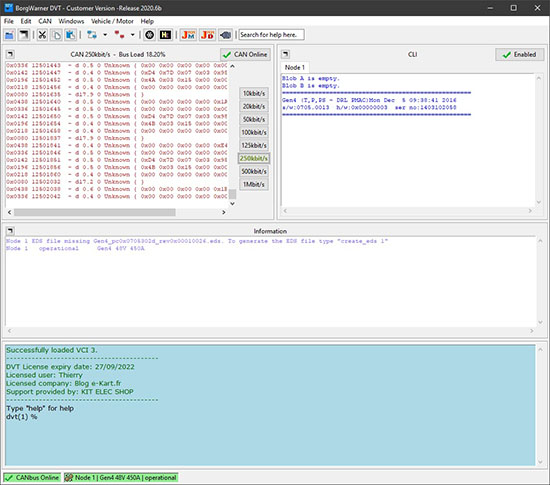550x485 pixels.
Task: Open the dropdown arrow beside the red nodes icon
Action: 133,35
